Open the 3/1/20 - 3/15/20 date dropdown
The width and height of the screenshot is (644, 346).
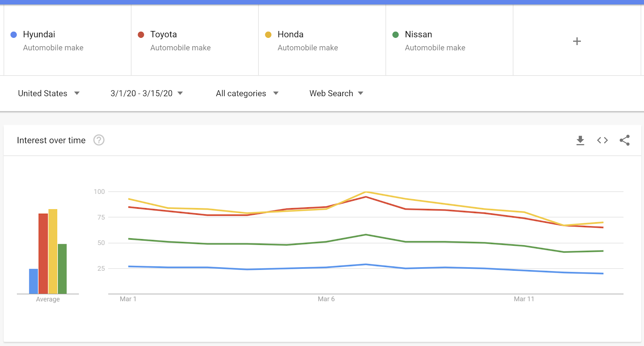(x=147, y=93)
